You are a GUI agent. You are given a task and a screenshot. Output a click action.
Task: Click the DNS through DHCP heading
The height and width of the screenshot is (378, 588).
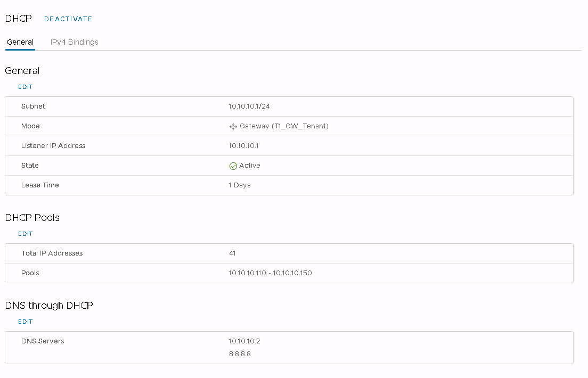tap(49, 306)
